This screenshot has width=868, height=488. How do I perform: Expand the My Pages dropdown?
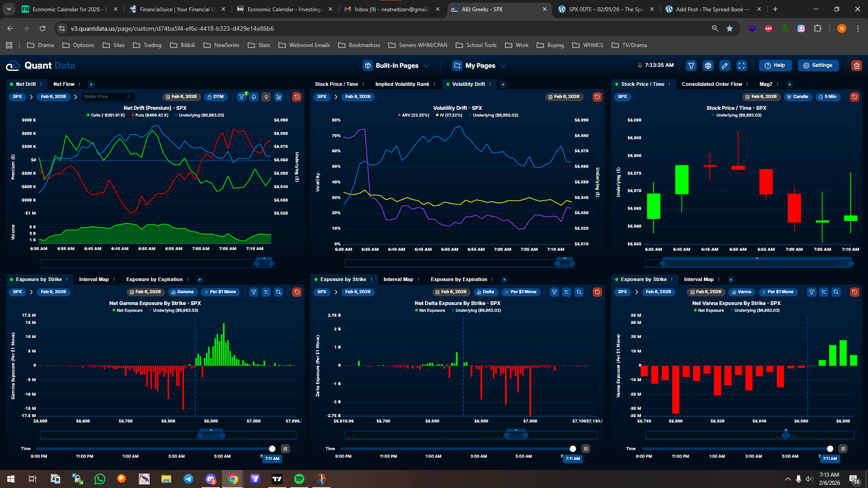click(480, 66)
